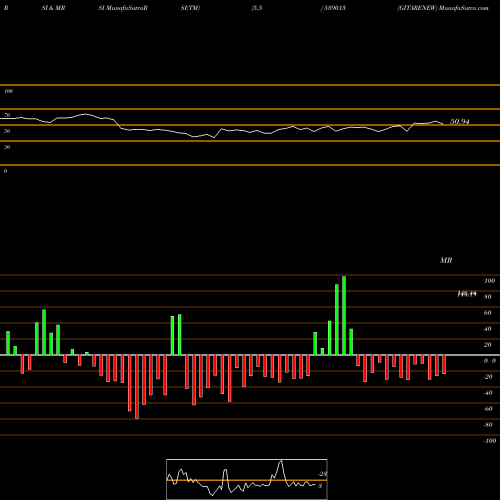
Task: Click the RSI current value 50.94 label
Action: pos(460,122)
